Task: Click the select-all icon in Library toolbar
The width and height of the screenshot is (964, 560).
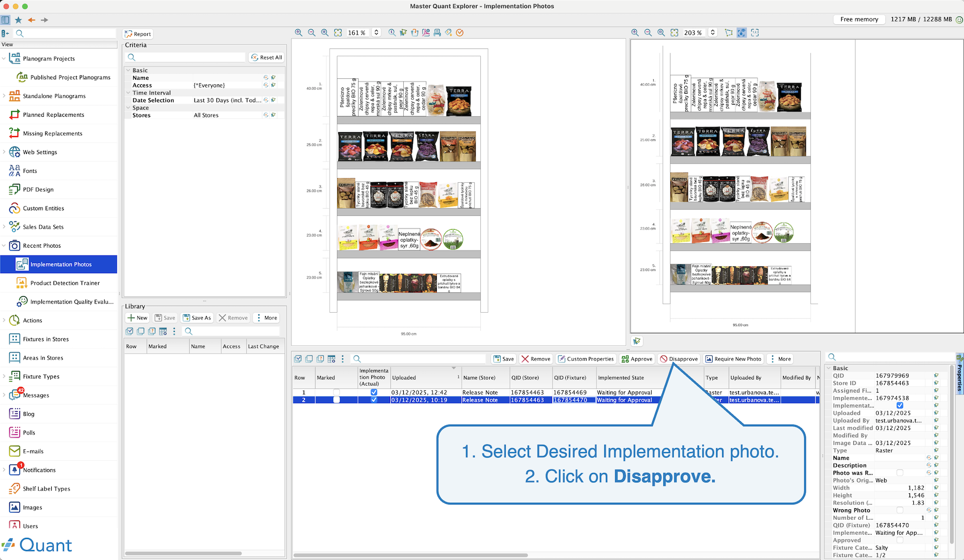Action: pos(129,331)
